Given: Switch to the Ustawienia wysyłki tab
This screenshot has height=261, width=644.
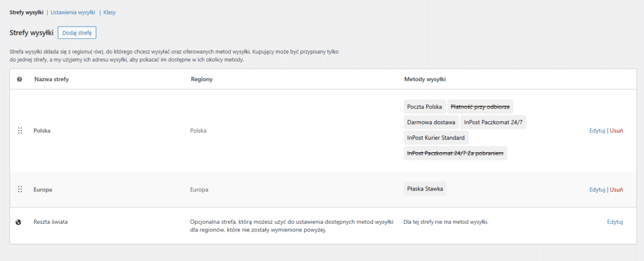Looking at the screenshot, I should click(73, 13).
